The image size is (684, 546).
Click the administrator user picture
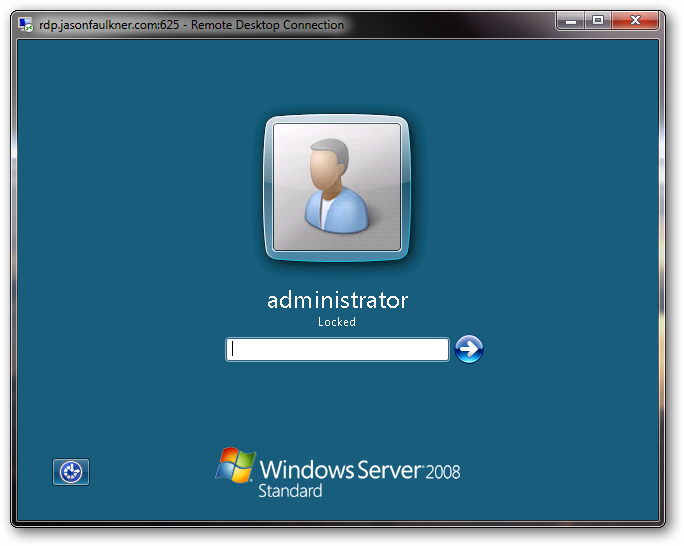[x=337, y=188]
